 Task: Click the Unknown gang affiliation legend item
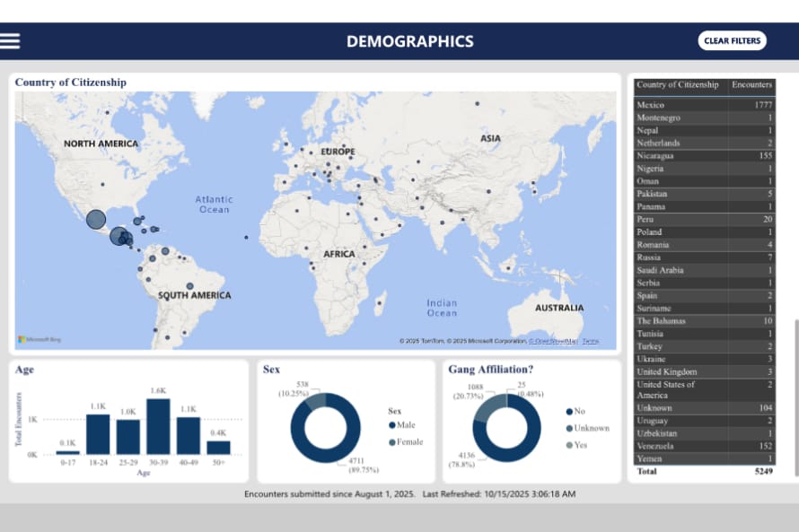[x=570, y=428]
